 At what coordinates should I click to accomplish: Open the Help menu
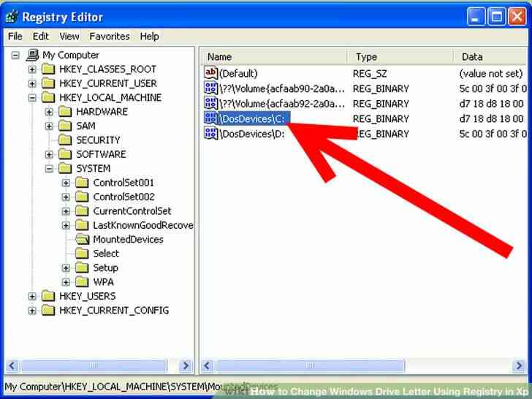149,37
